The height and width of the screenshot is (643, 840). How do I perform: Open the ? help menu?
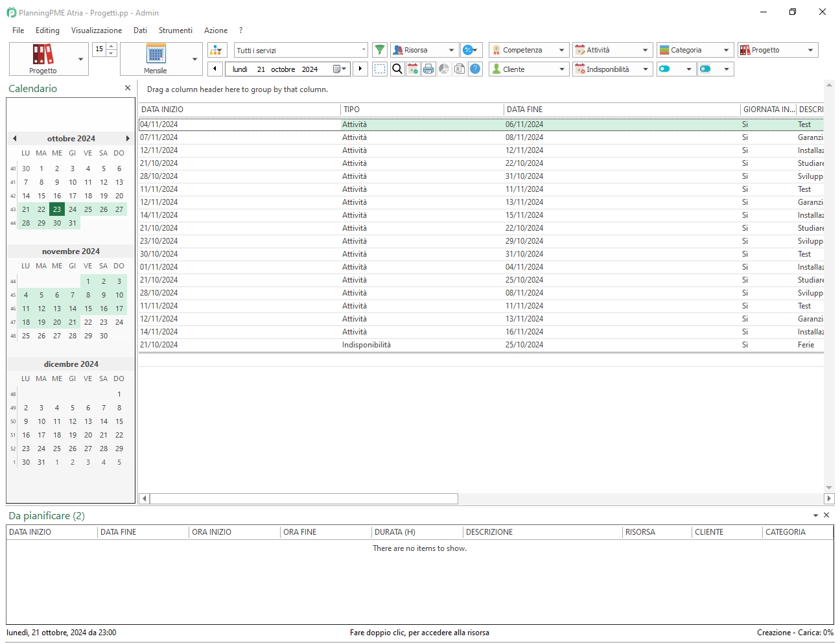(x=240, y=30)
